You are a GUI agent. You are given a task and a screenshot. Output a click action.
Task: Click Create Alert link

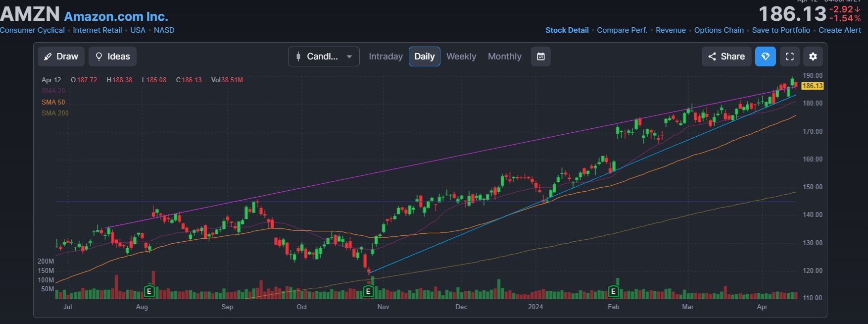coord(840,30)
